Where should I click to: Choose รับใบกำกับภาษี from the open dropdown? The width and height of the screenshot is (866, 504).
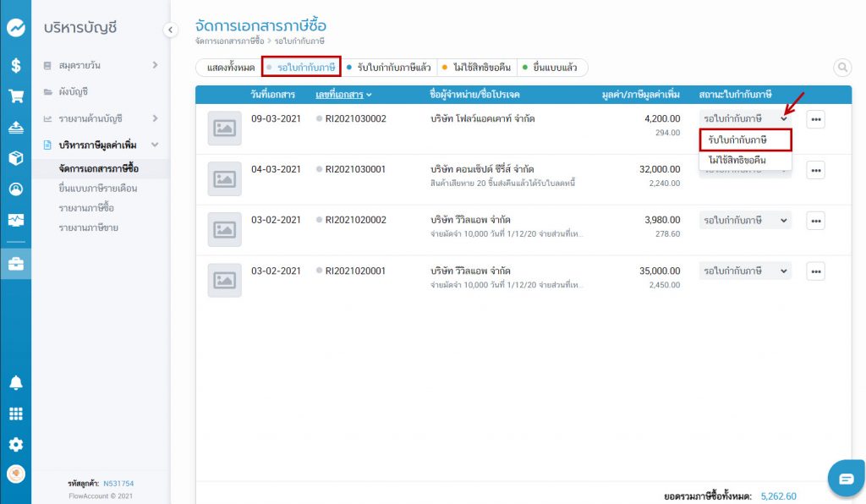745,140
